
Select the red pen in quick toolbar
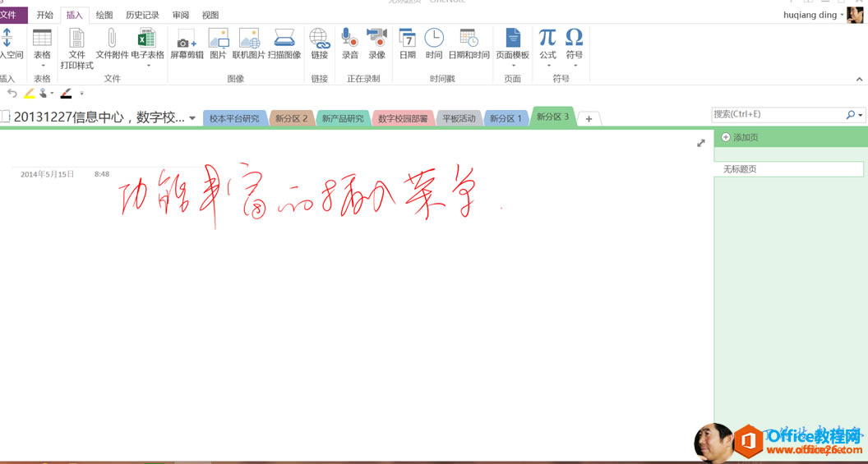[x=66, y=94]
